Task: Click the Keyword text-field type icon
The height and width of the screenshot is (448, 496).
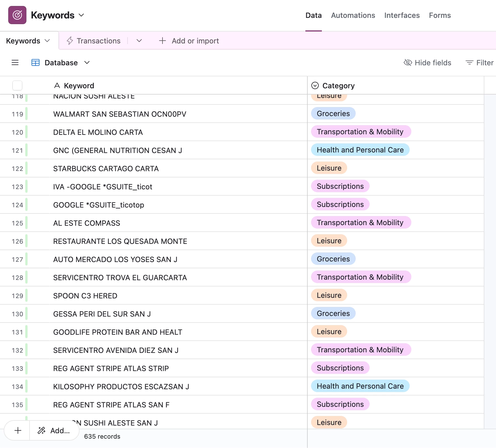Action: (57, 85)
